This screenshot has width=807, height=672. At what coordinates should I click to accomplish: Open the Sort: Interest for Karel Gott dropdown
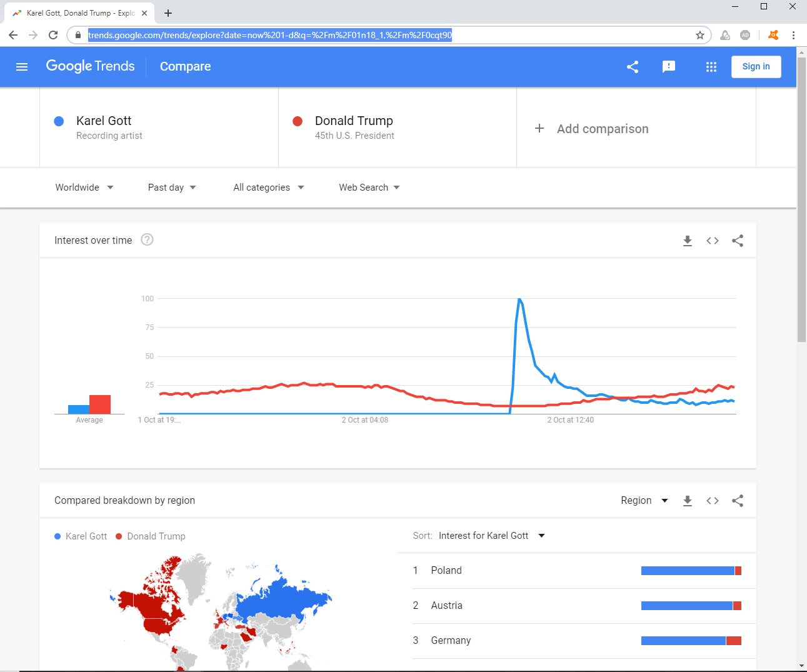(492, 536)
